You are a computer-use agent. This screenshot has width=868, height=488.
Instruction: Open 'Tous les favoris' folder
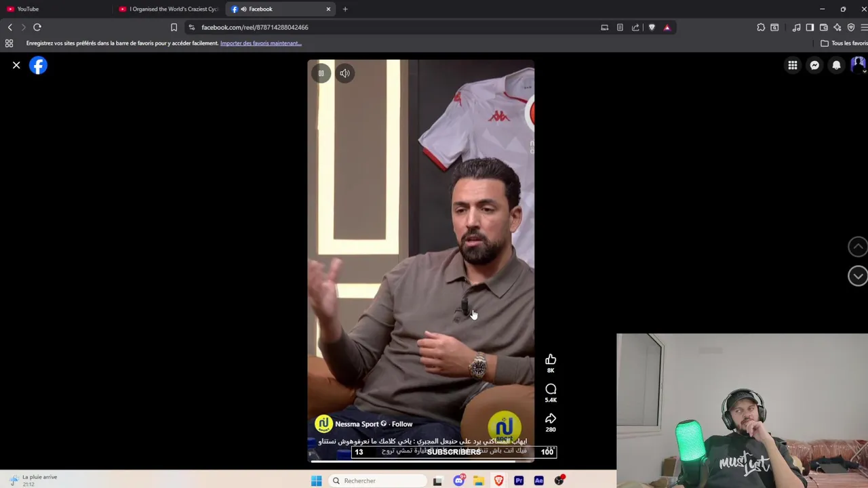tap(844, 43)
